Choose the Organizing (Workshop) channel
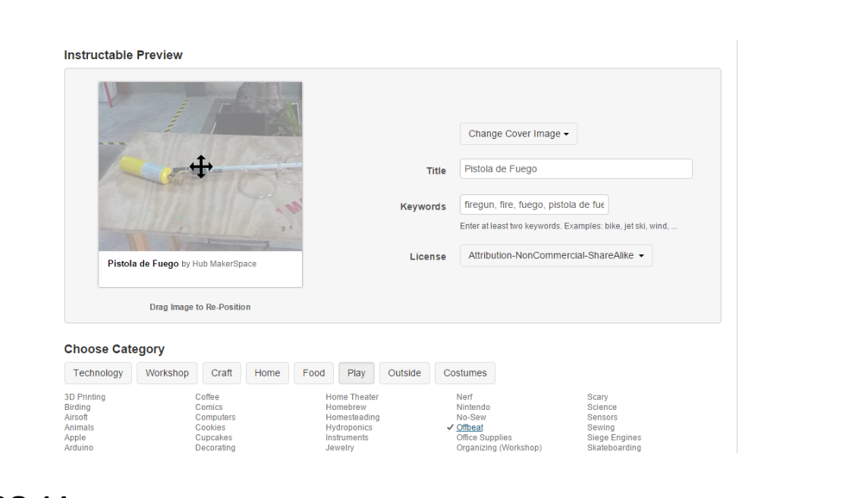The width and height of the screenshot is (868, 498). click(x=499, y=448)
